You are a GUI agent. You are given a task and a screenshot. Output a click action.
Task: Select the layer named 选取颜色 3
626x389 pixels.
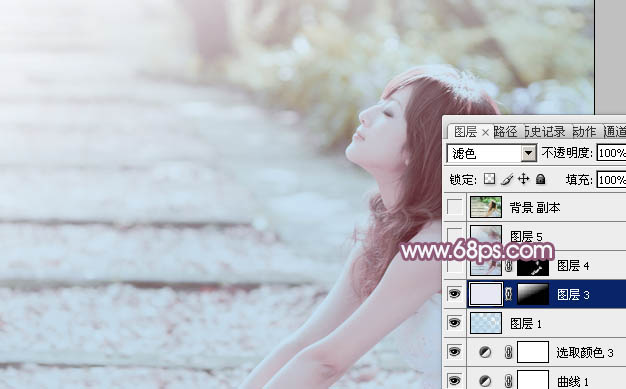585,353
